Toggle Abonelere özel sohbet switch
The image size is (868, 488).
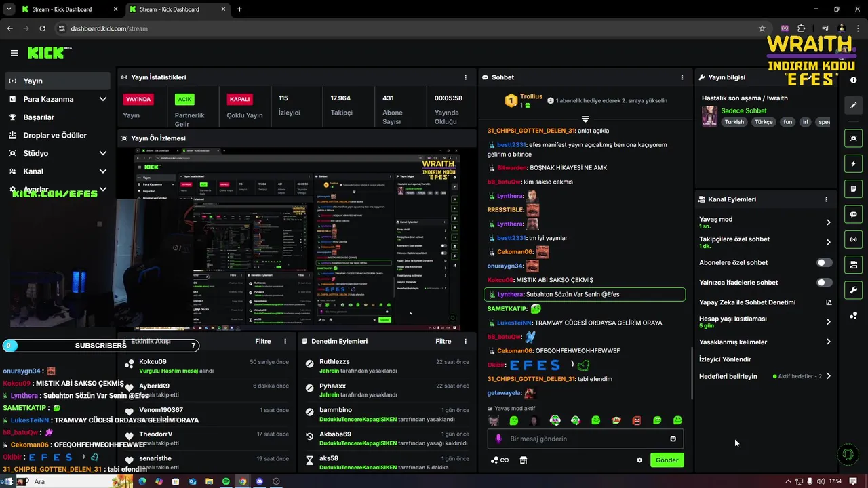coord(825,262)
